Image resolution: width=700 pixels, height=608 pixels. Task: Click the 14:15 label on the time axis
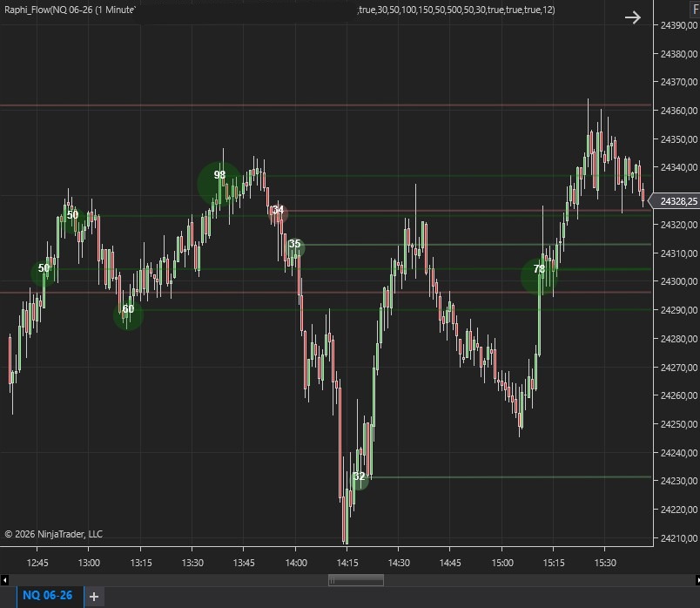(347, 563)
